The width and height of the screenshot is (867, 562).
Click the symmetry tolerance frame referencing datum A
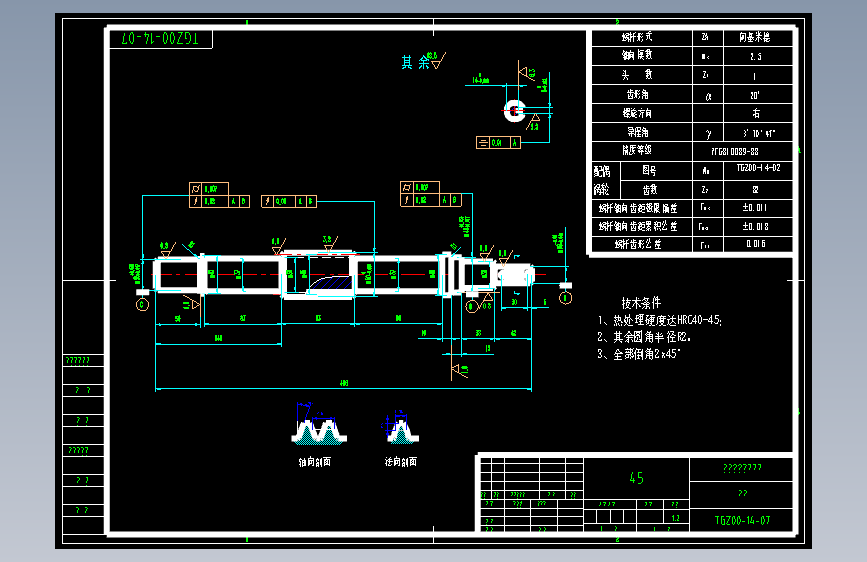coord(498,143)
